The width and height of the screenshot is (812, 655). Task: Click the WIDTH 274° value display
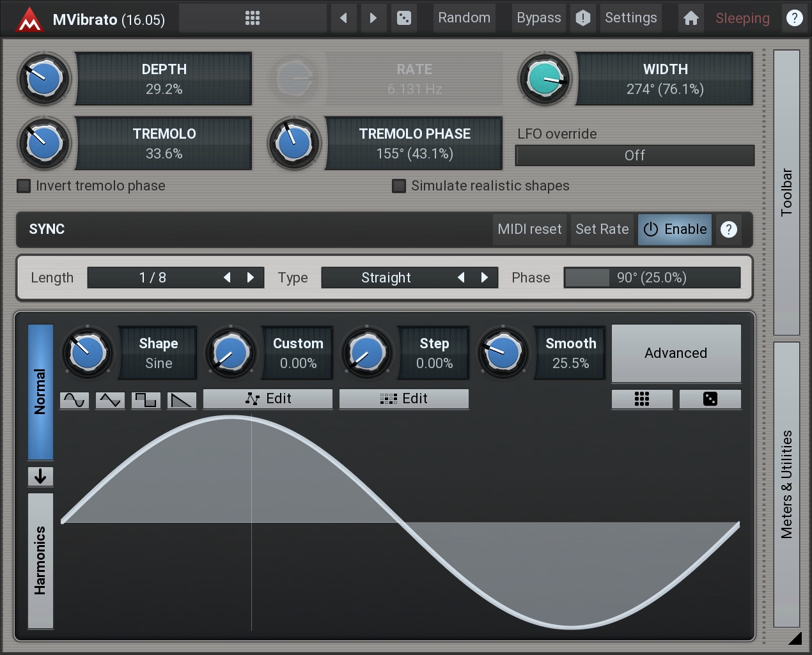pyautogui.click(x=665, y=79)
